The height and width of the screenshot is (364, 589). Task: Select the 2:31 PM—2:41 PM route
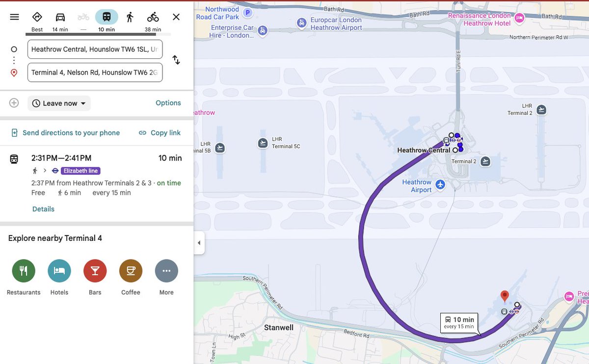tap(97, 184)
